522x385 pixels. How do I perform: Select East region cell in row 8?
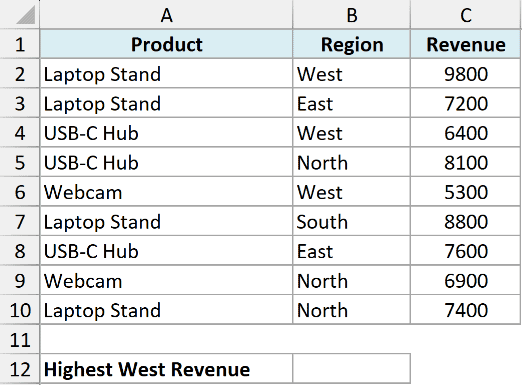(351, 251)
